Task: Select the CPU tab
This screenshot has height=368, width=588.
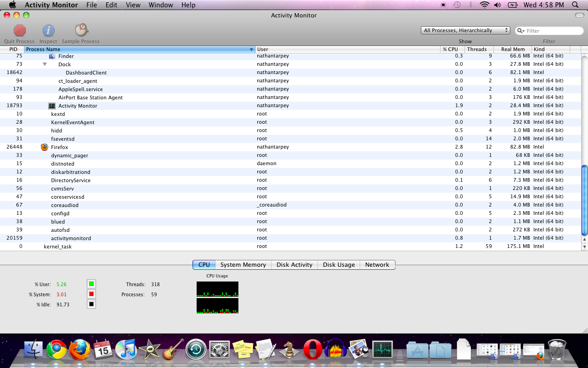Action: [204, 264]
